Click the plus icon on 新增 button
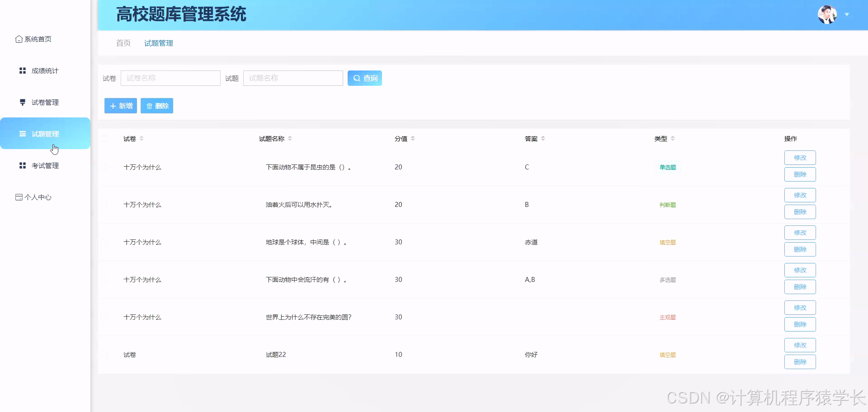 [x=113, y=106]
